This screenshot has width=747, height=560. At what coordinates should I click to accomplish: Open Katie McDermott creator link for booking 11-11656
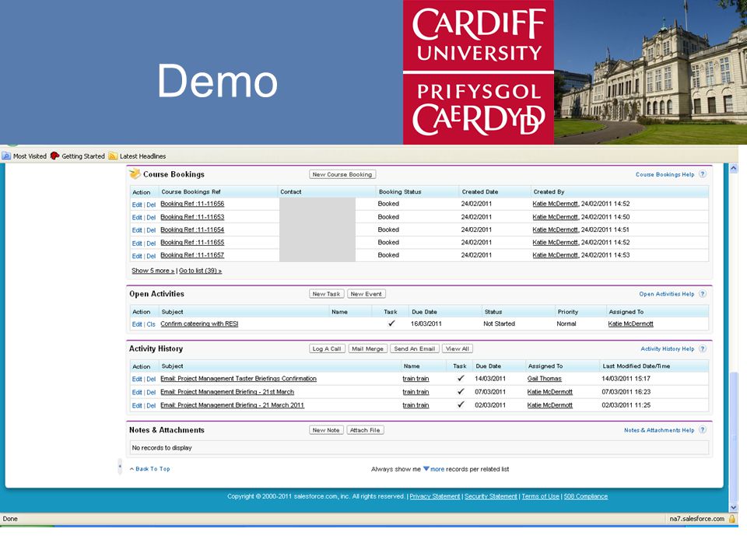(x=555, y=204)
